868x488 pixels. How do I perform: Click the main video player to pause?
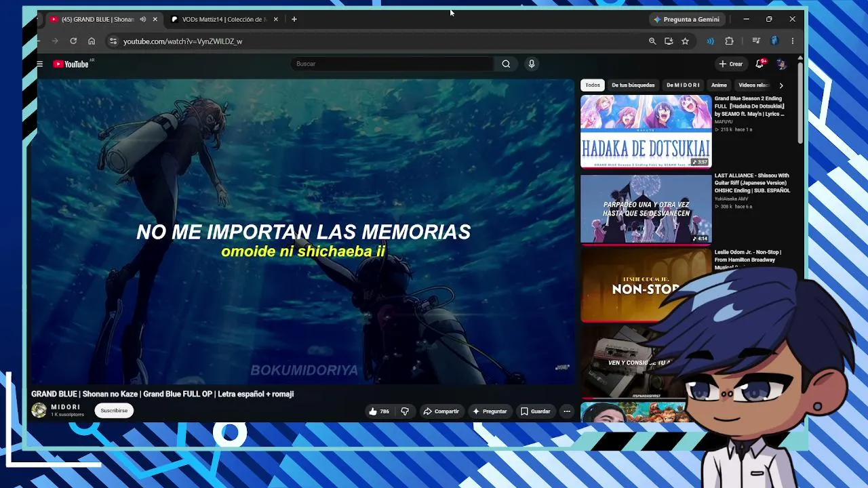tap(302, 232)
